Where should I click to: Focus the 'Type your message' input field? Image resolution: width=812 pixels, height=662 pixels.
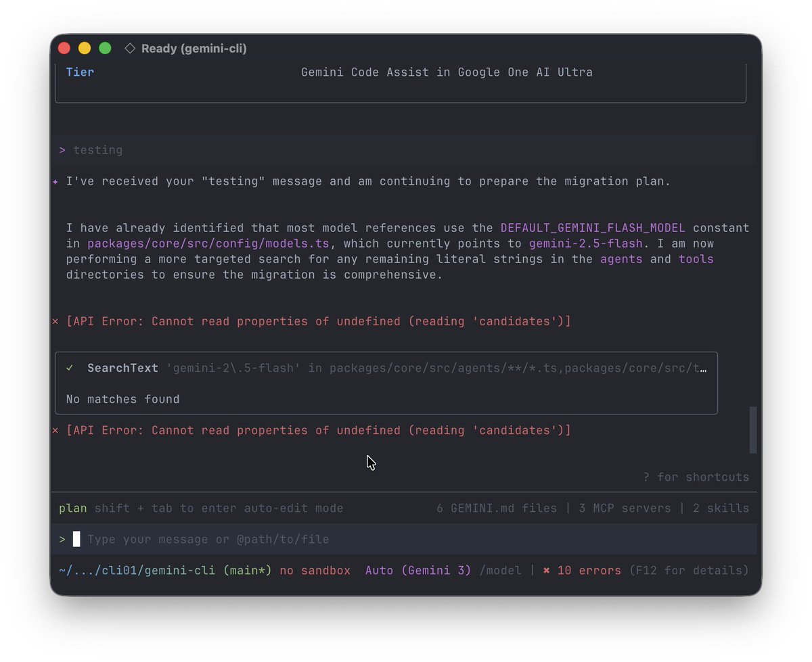pos(405,539)
